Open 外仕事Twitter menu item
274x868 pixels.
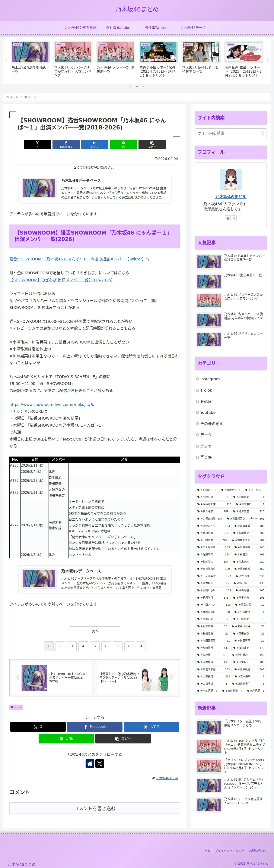(x=156, y=28)
